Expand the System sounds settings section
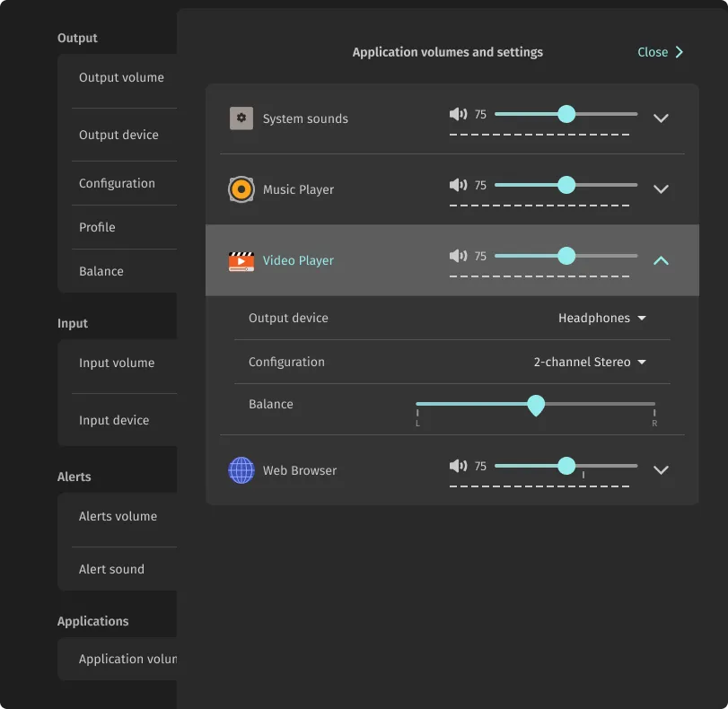The width and height of the screenshot is (728, 709). (x=661, y=118)
